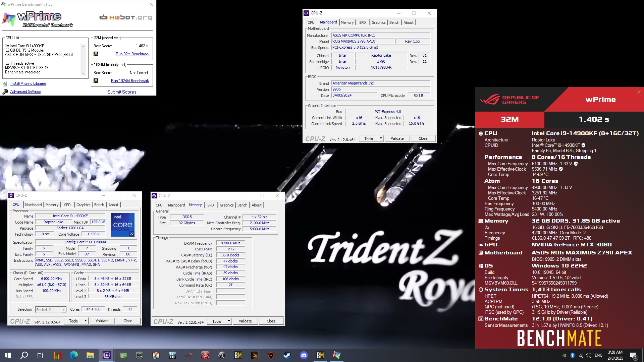
Task: Click the icon next to Install Missing Libraries
Action: click(x=5, y=83)
